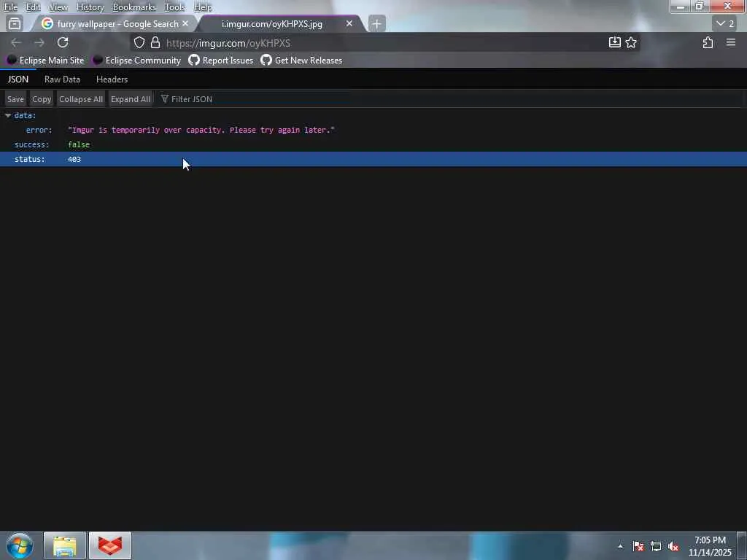View site security via padlock icon
747x560 pixels.
[155, 43]
